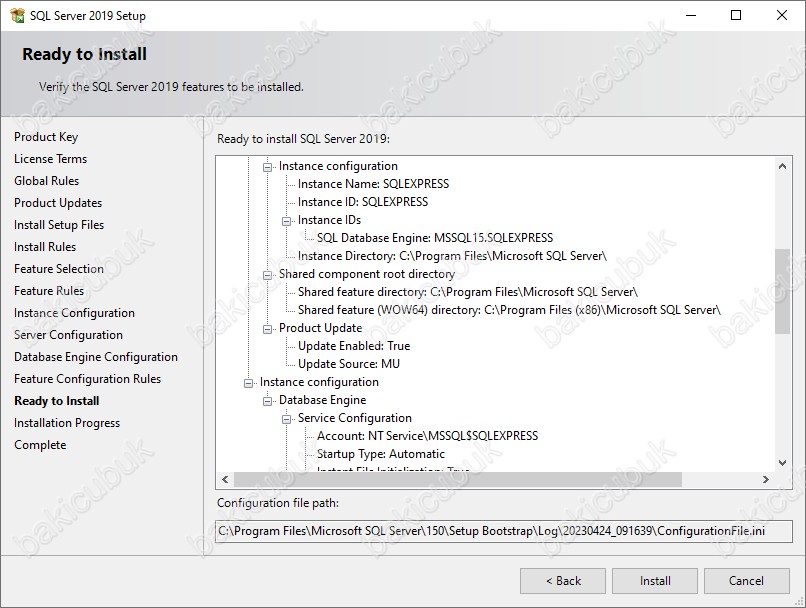Viewport: 806px width, 608px height.
Task: Start setup with the Install button
Action: coord(655,581)
